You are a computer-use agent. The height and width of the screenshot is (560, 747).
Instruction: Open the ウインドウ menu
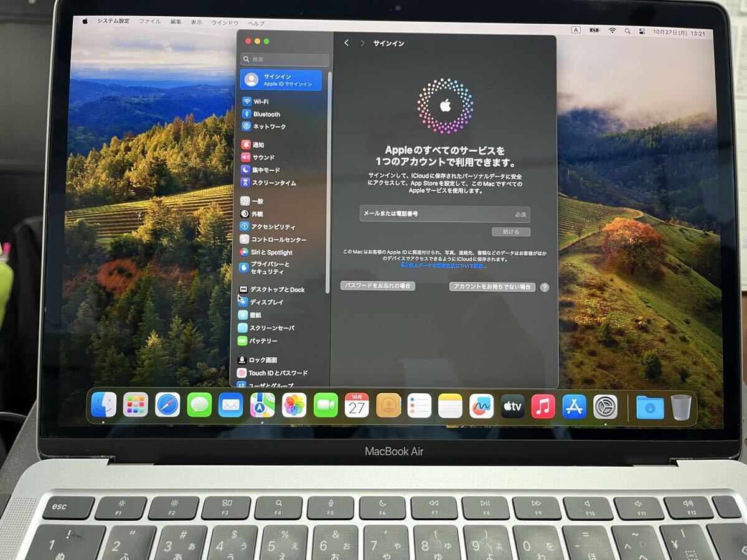[x=225, y=22]
